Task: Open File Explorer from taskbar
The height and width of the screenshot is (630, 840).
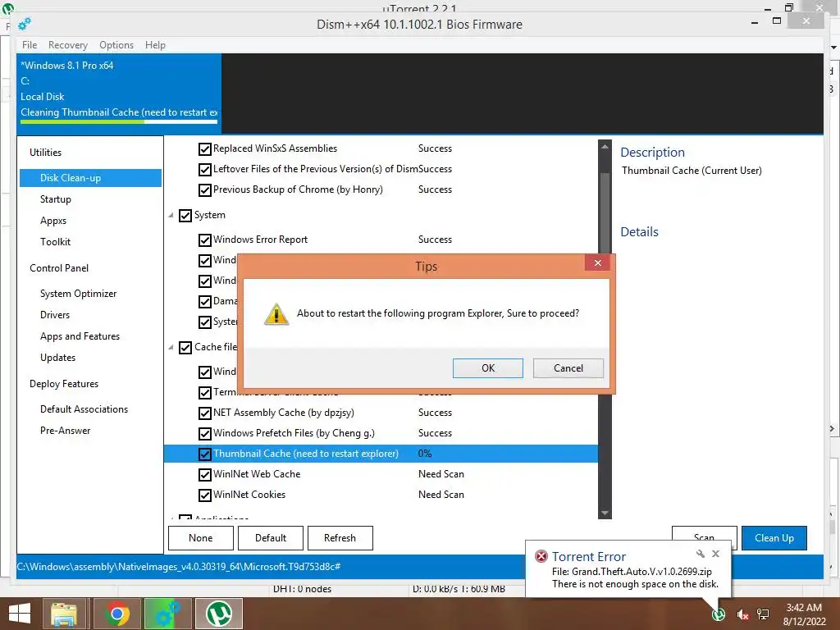Action: coord(64,614)
